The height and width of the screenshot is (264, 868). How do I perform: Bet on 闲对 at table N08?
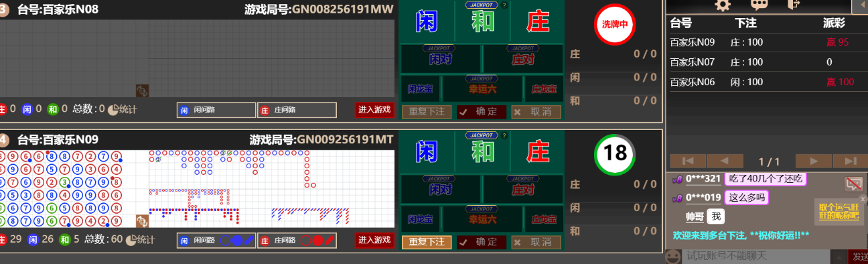point(440,58)
